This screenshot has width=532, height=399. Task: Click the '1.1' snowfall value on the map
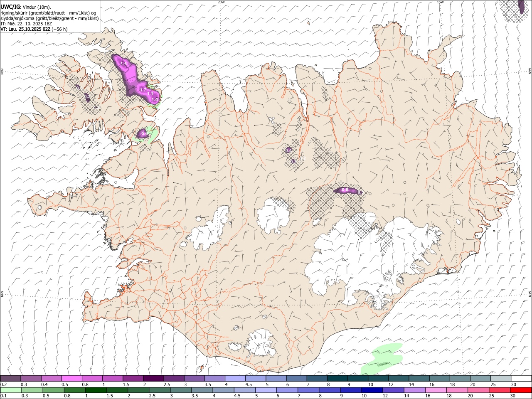tap(150, 94)
